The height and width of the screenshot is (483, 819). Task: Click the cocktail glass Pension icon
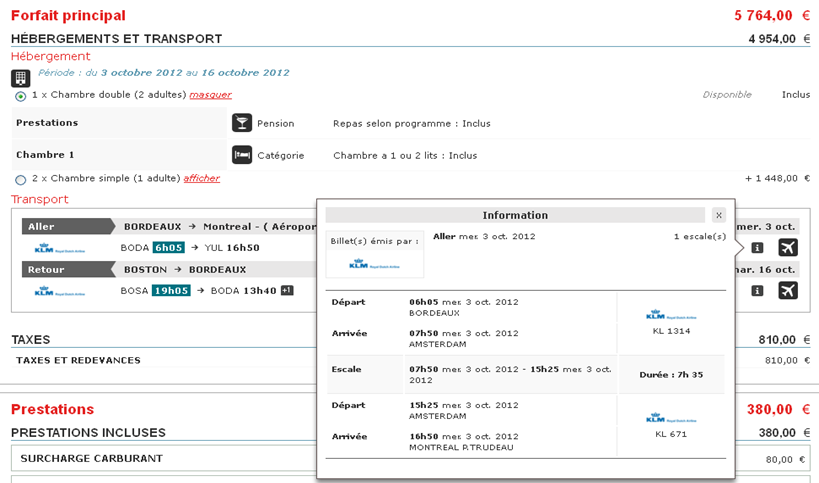coord(241,123)
